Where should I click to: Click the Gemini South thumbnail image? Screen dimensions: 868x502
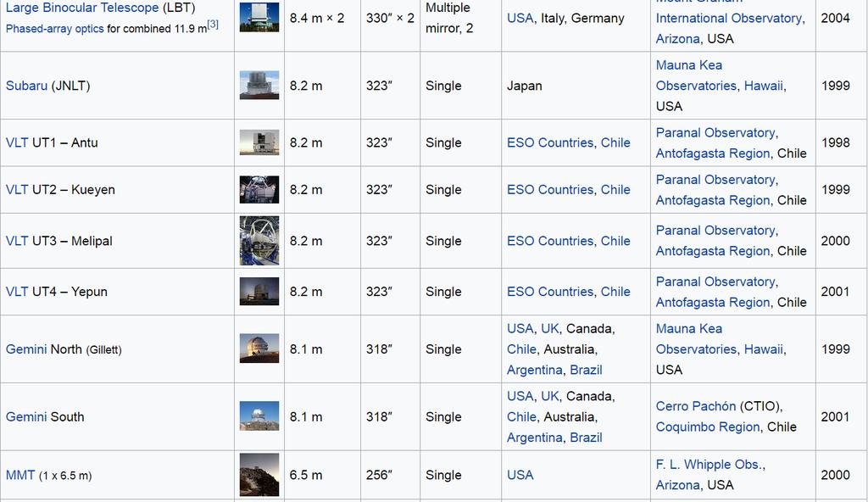pyautogui.click(x=259, y=416)
